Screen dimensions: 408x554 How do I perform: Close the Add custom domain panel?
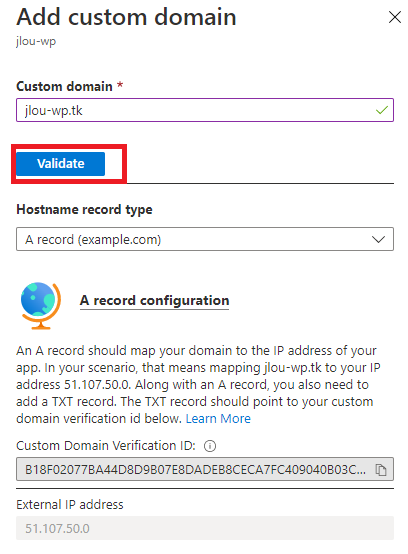point(395,17)
